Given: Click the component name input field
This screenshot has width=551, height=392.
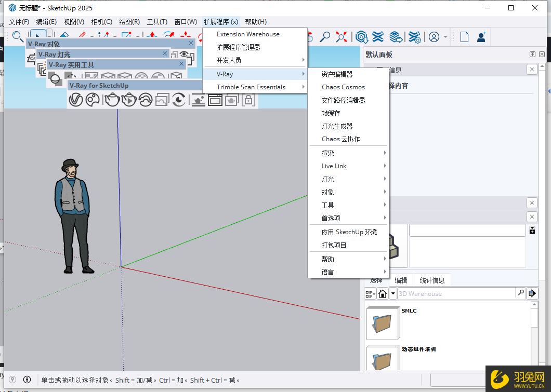Looking at the screenshot, I should click(x=467, y=231).
